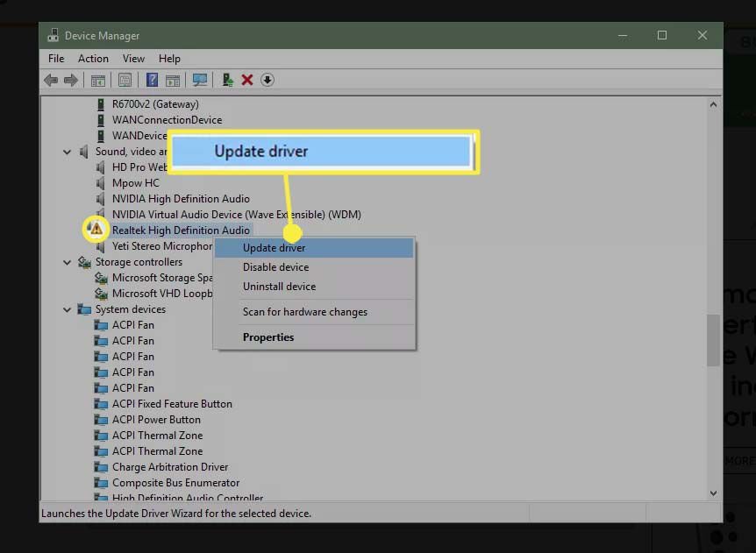Click the action pane toolbar icon
This screenshot has width=756, height=553.
173,80
